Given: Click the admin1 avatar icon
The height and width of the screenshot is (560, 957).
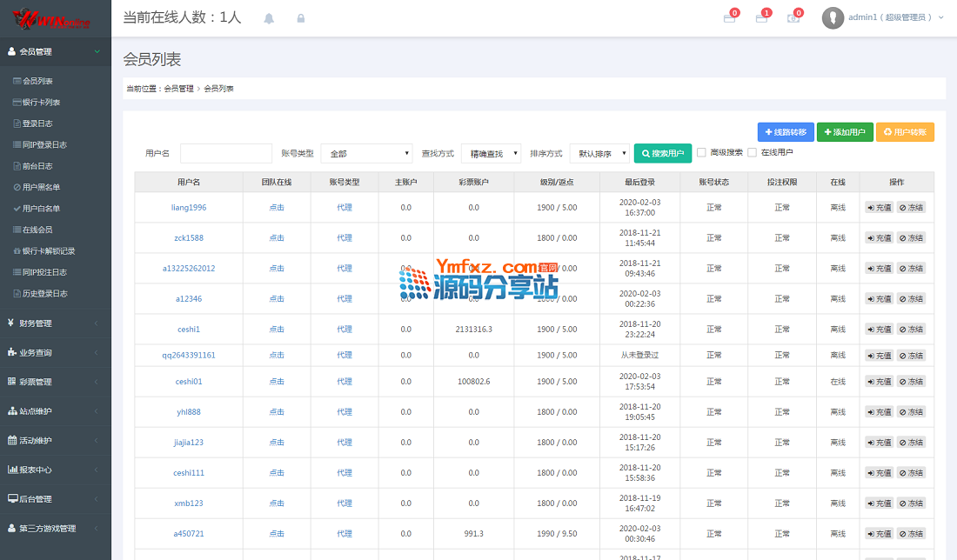Looking at the screenshot, I should (x=833, y=17).
